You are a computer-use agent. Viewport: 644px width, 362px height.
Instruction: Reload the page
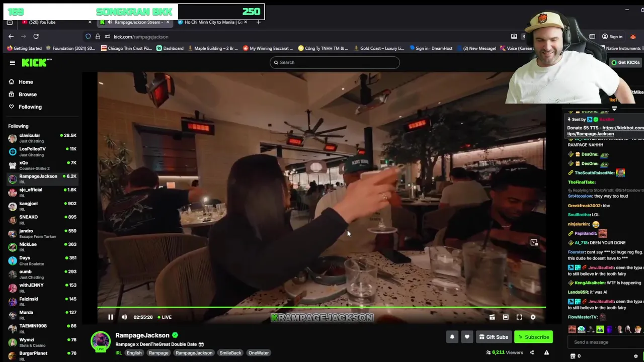point(36,36)
